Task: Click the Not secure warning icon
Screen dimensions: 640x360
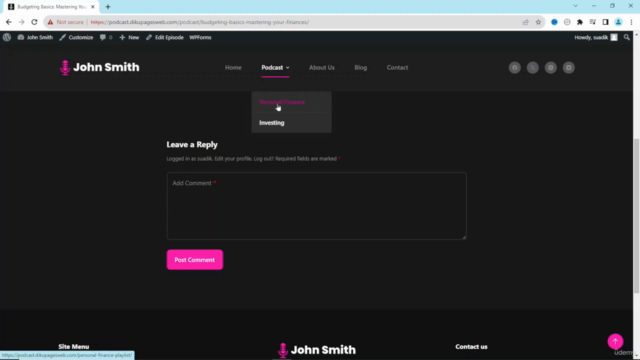Action: pos(50,22)
